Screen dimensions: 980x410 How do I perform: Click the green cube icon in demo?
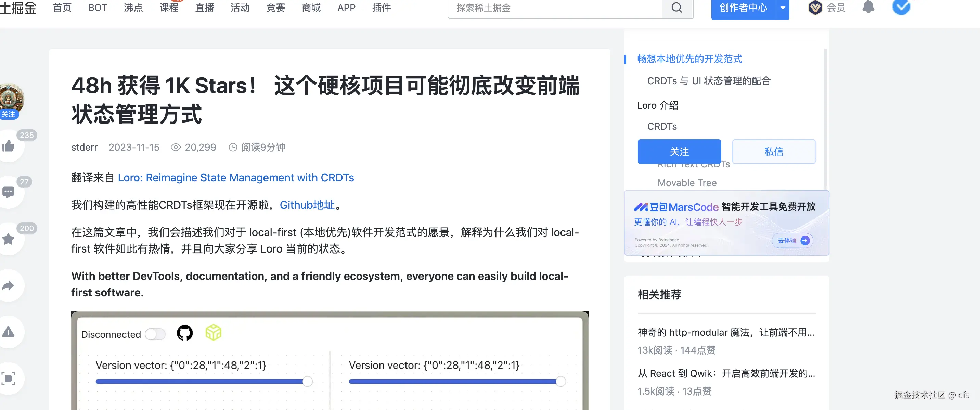click(213, 332)
